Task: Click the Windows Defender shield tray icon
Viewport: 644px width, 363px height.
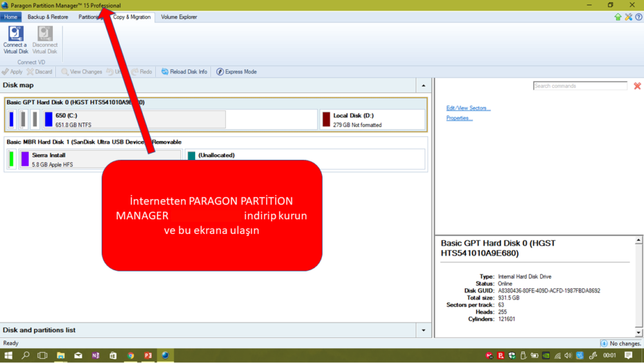Action: [512, 356]
